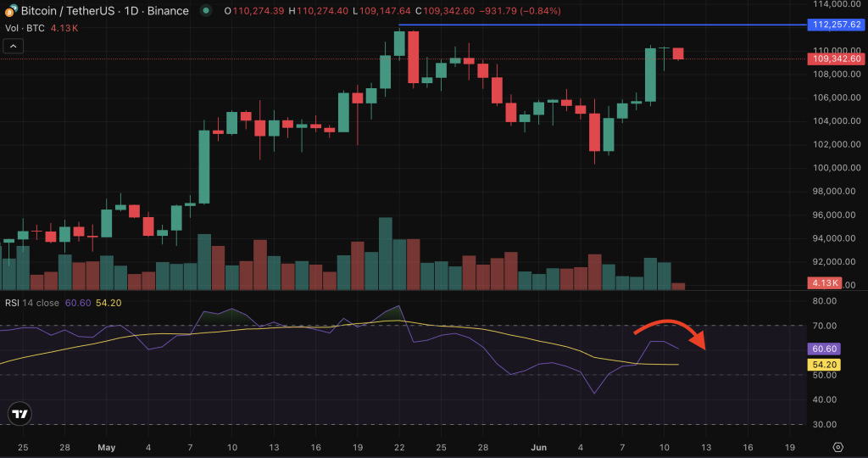Click the green market status dot
This screenshot has width=868, height=458.
[206, 10]
